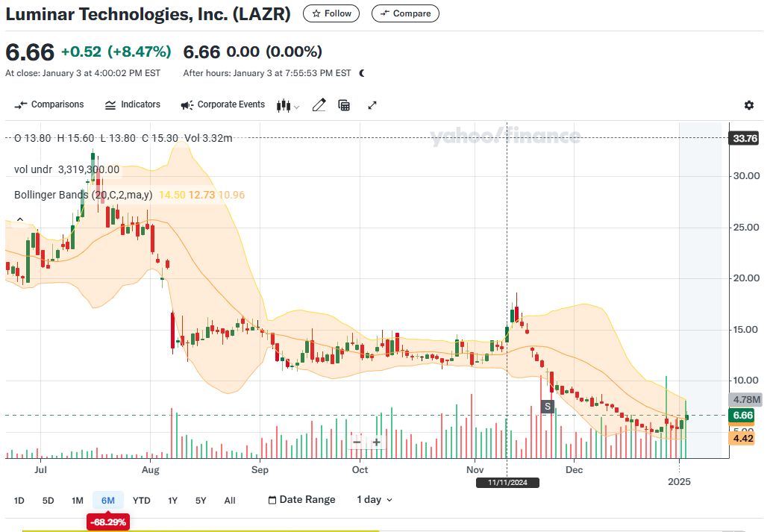Select the 6M range tab
This screenshot has width=773, height=532.
(108, 501)
